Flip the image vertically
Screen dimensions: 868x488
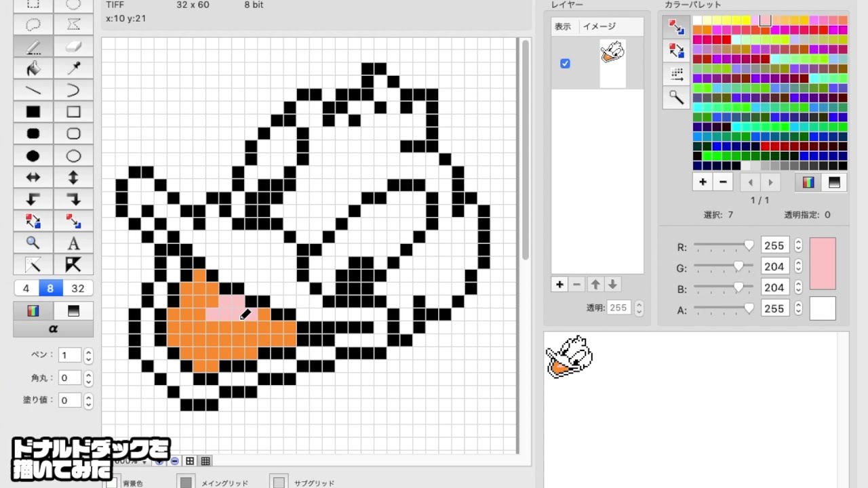(x=73, y=178)
